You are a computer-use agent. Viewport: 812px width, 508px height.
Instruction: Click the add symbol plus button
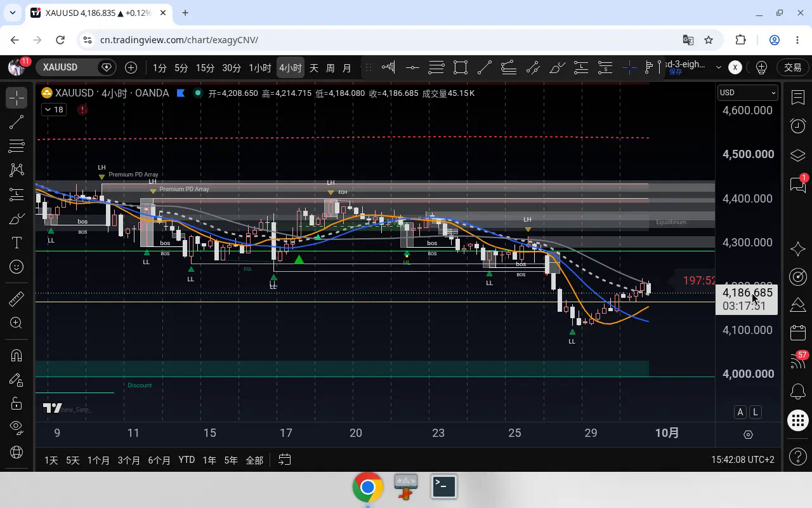point(131,67)
